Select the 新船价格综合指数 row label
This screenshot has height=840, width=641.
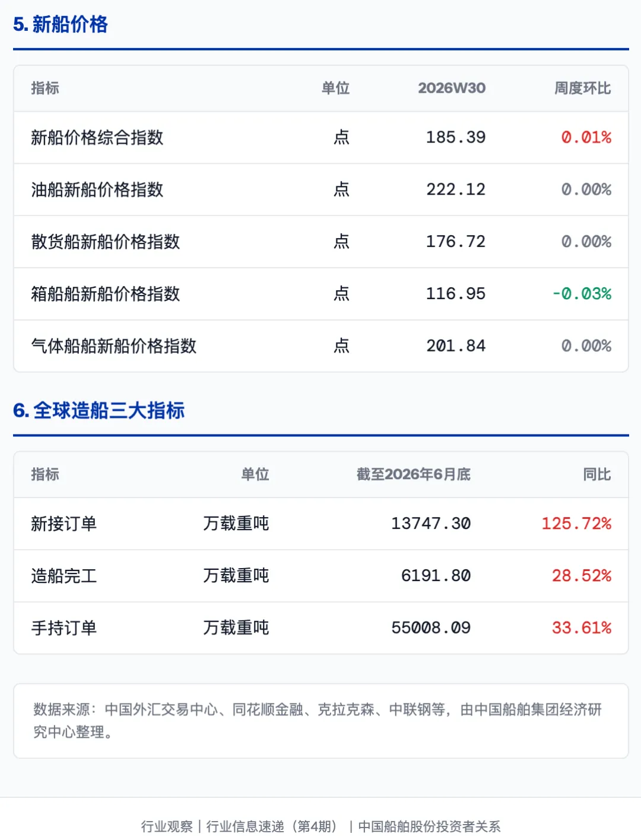pyautogui.click(x=97, y=138)
